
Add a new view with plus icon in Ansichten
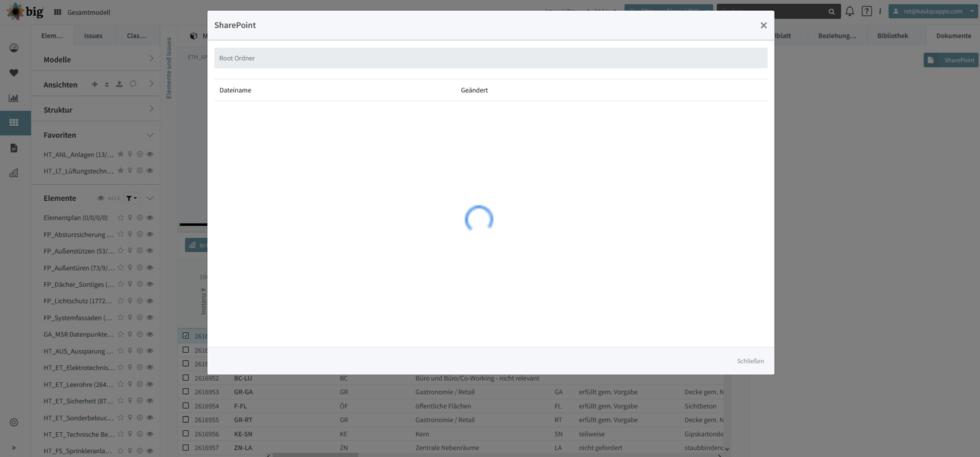[x=95, y=84]
